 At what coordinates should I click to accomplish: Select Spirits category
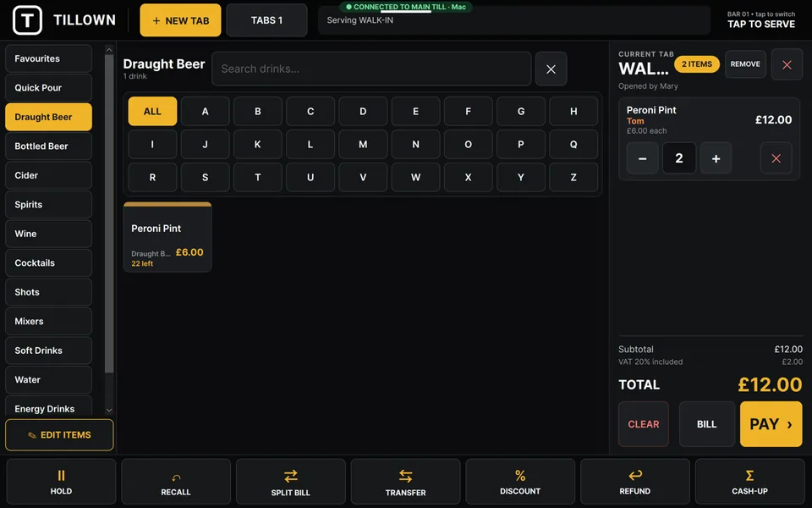pyautogui.click(x=49, y=204)
